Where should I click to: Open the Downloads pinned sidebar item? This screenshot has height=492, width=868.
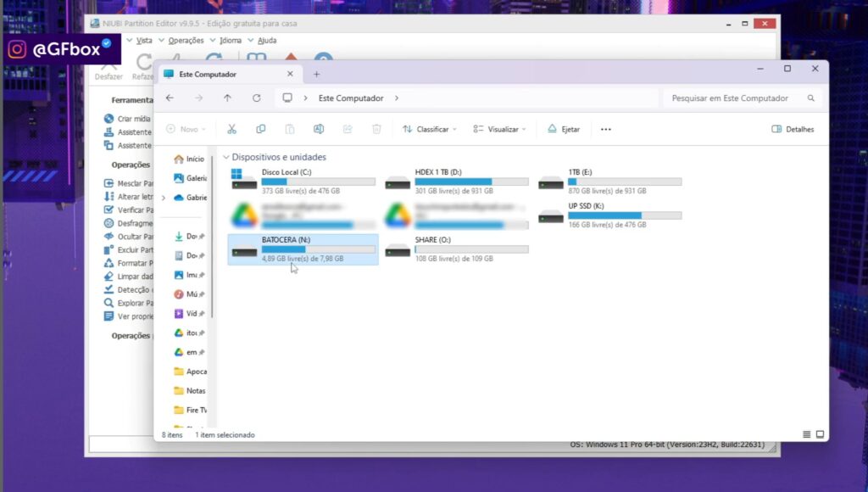point(189,236)
